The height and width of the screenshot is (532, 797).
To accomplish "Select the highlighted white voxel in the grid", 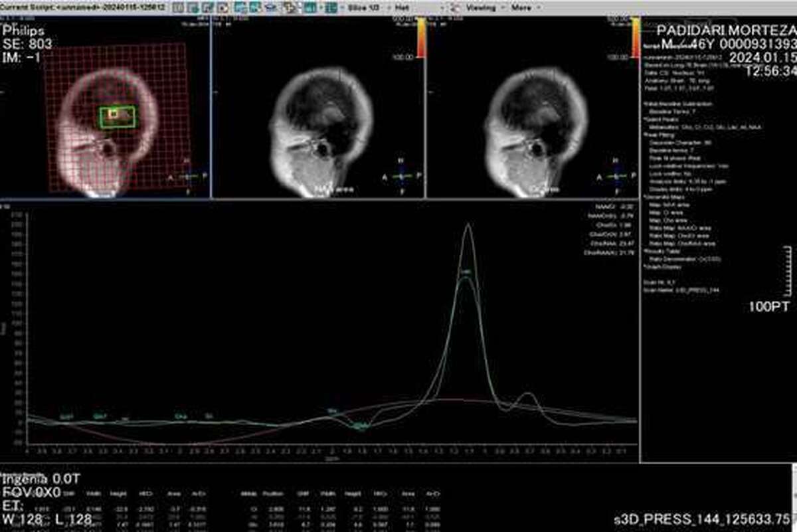I will tap(113, 114).
